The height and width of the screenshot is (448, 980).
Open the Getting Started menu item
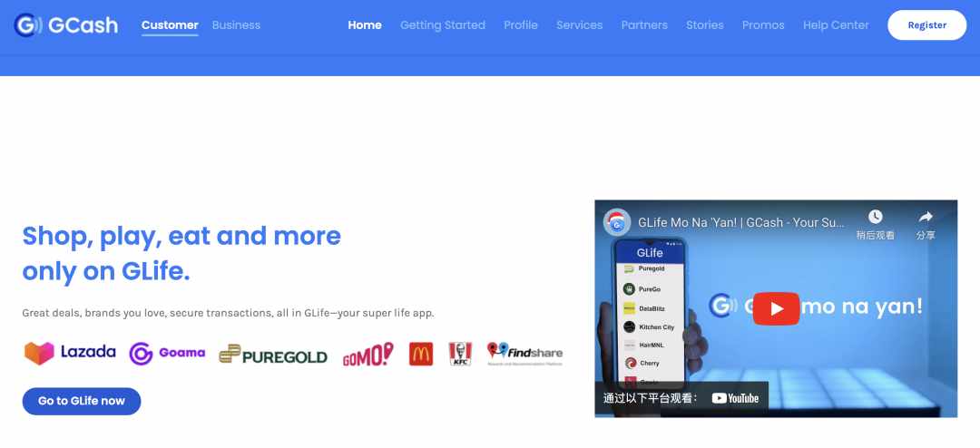[443, 25]
